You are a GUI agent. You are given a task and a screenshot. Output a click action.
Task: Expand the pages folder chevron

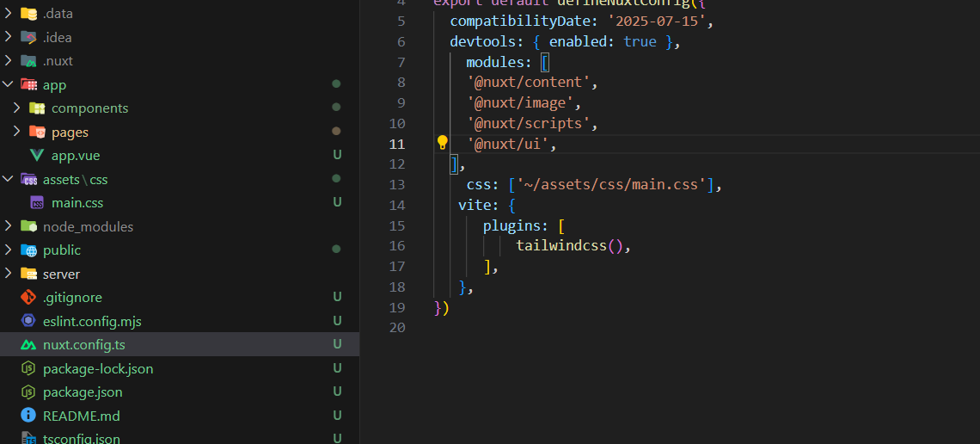tap(17, 132)
